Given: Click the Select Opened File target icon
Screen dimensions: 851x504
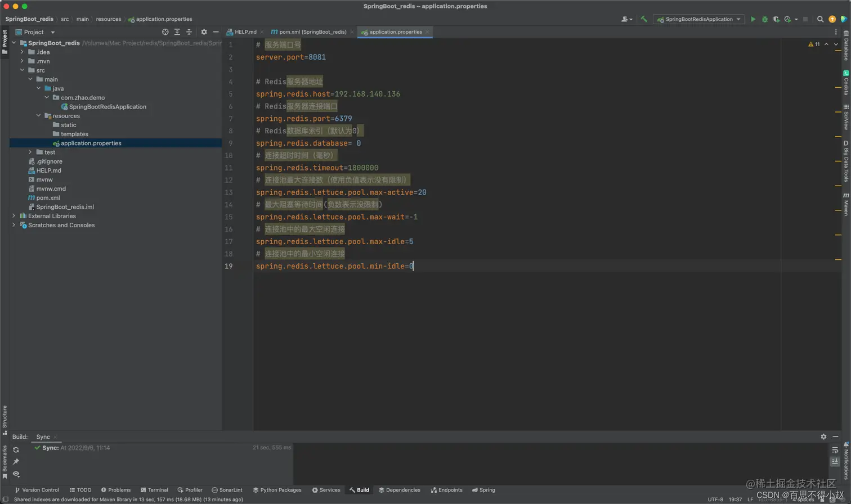Looking at the screenshot, I should (x=165, y=32).
